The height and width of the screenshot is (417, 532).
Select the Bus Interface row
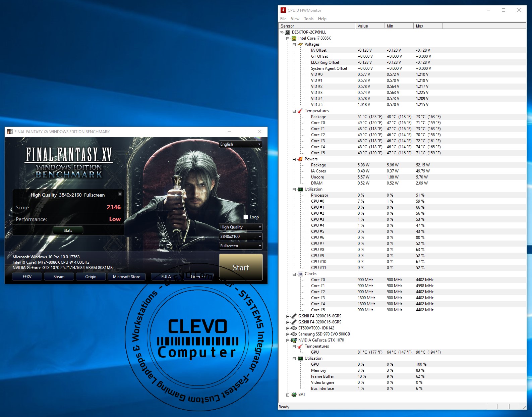402,388
